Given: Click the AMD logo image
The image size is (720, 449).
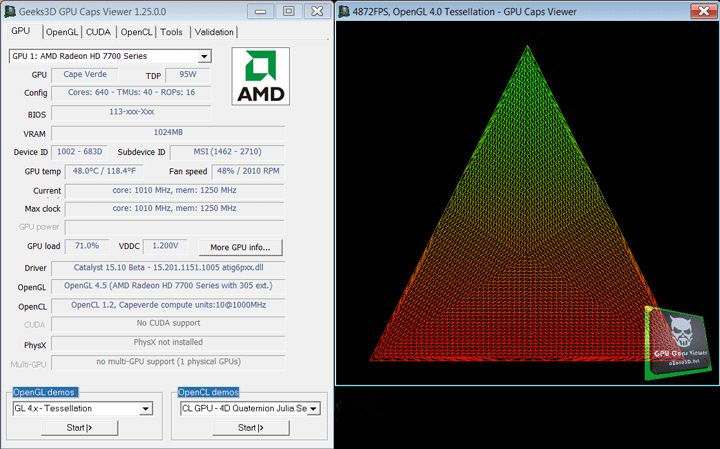Looking at the screenshot, I should click(x=260, y=76).
